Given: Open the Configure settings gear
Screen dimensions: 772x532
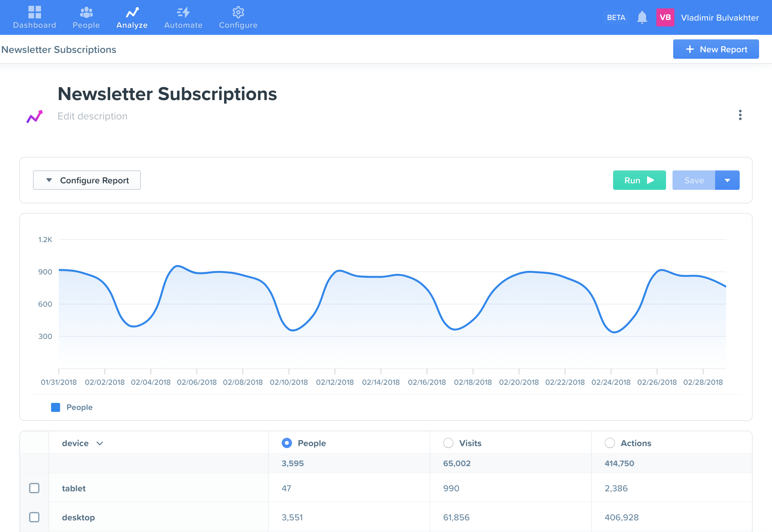Looking at the screenshot, I should click(x=238, y=12).
